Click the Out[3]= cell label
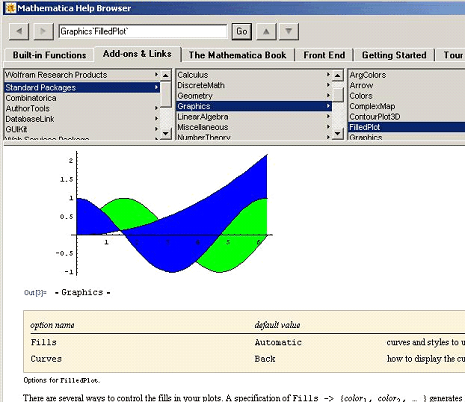This screenshot has height=403, width=466. (35, 293)
